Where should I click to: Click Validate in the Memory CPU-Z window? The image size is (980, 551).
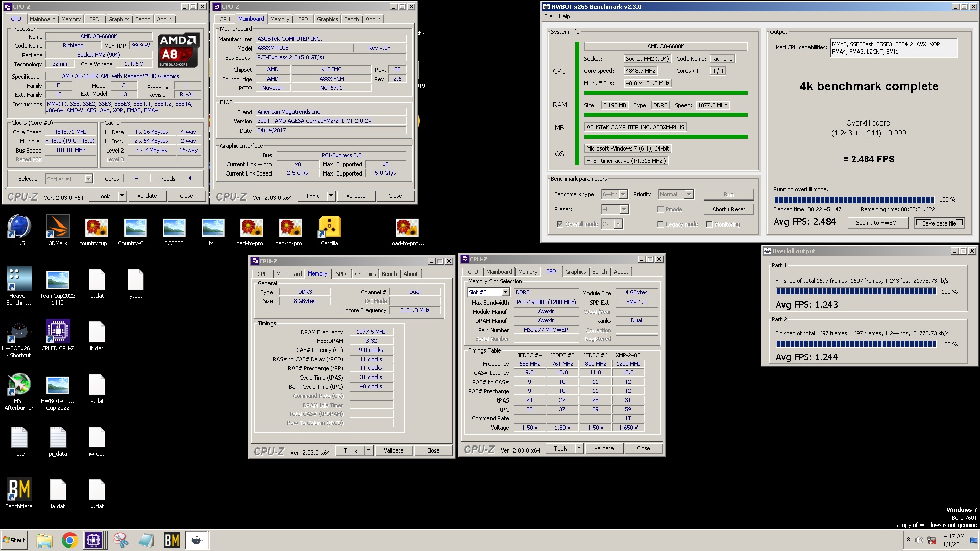click(394, 450)
